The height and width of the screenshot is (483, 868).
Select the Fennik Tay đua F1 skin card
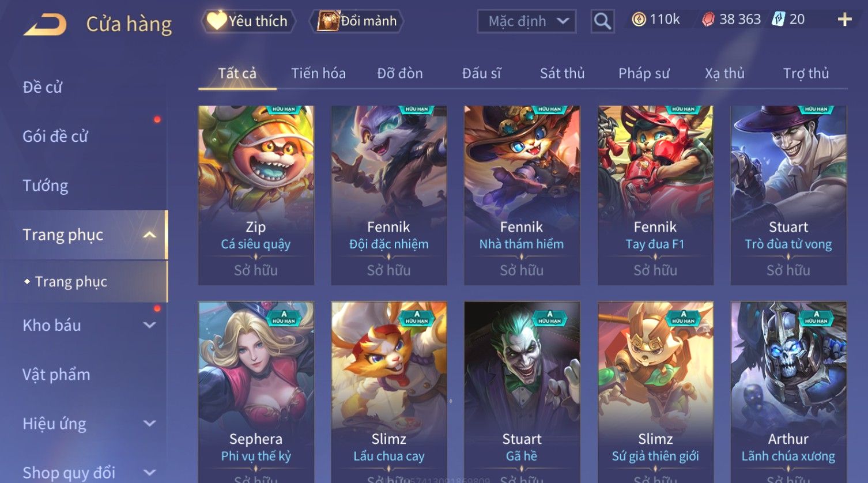click(x=655, y=195)
